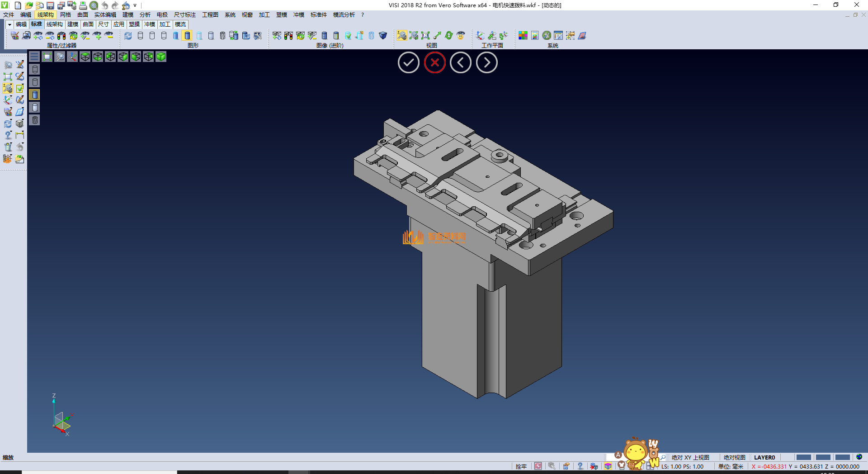This screenshot has height=474, width=868.
Task: Click the refresh graphics icon
Action: point(128,36)
